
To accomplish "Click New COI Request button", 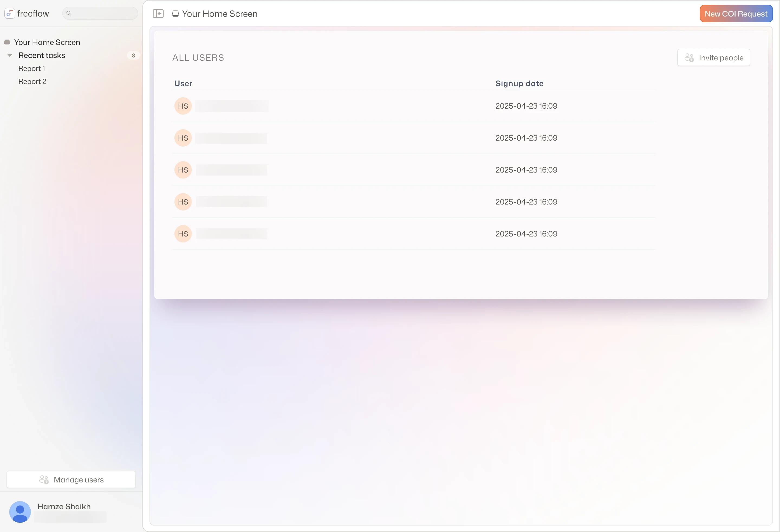I will [x=736, y=14].
